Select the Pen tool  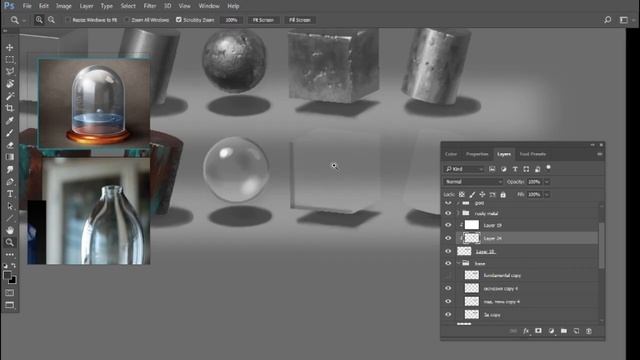pos(10,182)
